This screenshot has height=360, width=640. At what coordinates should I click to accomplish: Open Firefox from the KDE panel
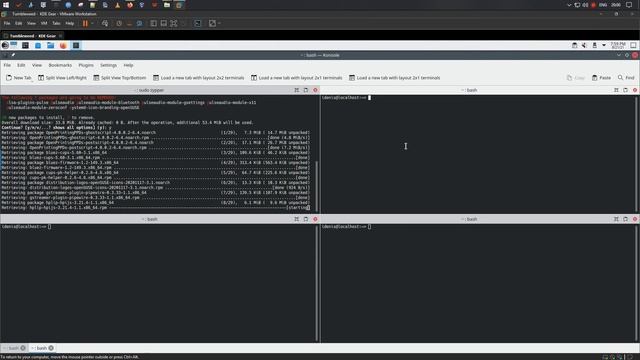63,45
